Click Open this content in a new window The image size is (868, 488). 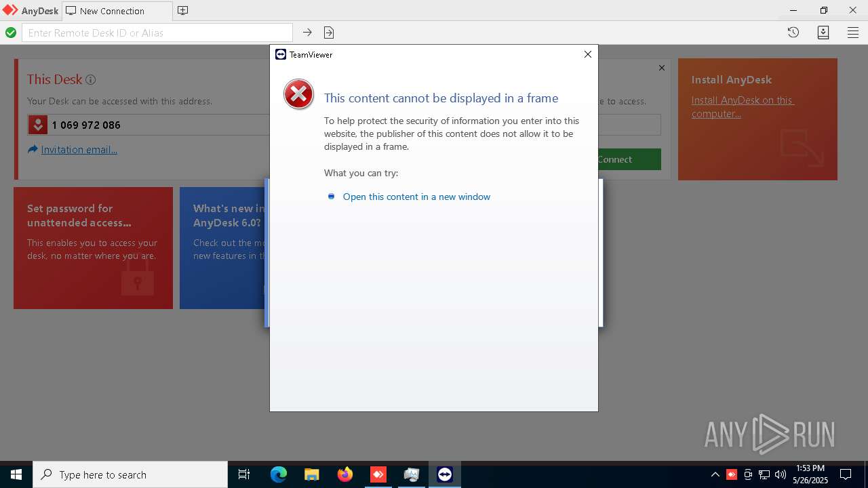[416, 197]
